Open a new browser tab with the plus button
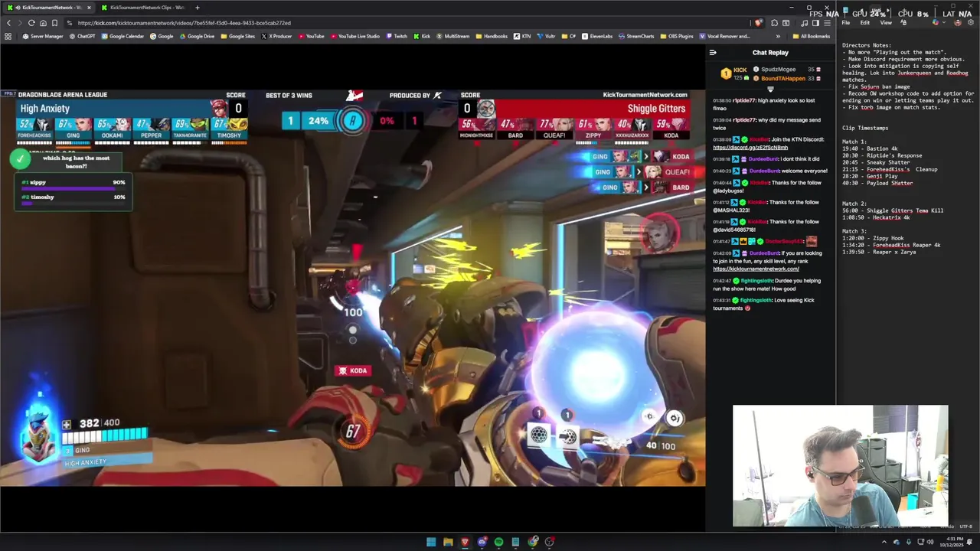980x551 pixels. [197, 8]
